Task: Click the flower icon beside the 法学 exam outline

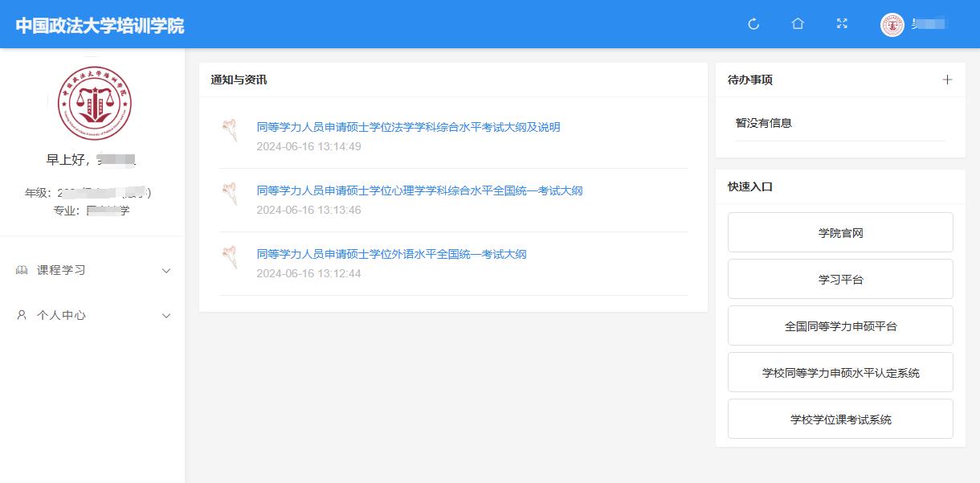Action: coord(231,130)
